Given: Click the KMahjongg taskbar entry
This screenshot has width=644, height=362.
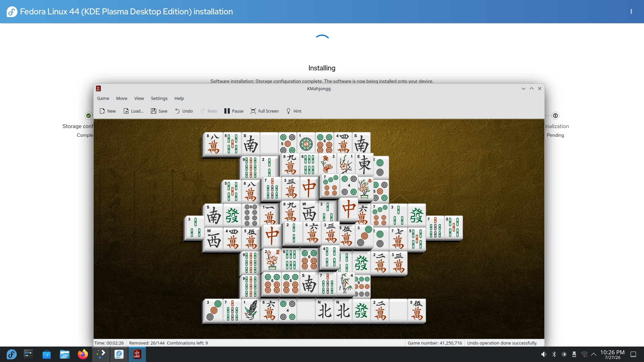Looking at the screenshot, I should point(137,354).
